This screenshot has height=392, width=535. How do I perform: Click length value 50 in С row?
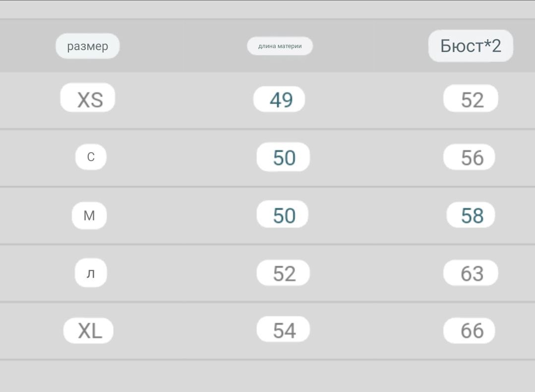[283, 157]
